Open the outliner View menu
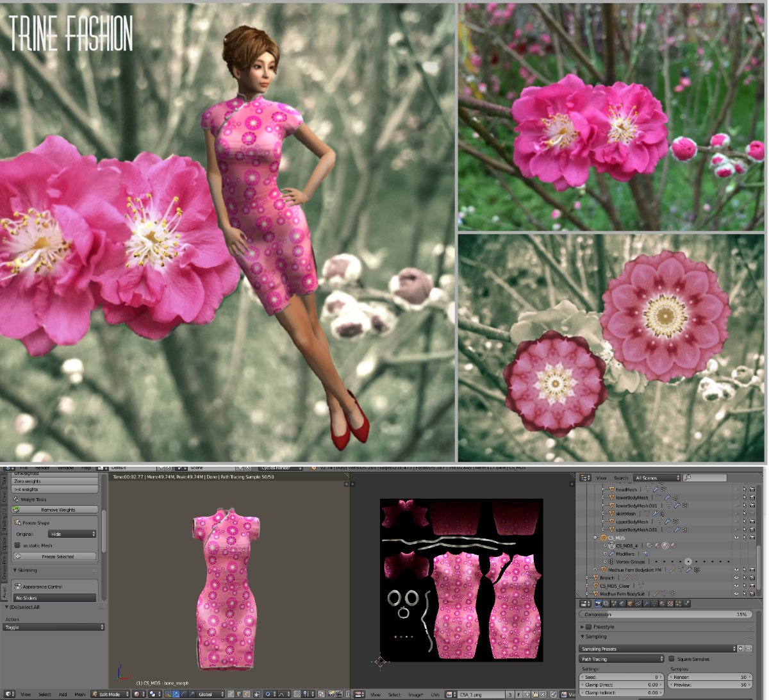This screenshot has width=769, height=700. [601, 478]
